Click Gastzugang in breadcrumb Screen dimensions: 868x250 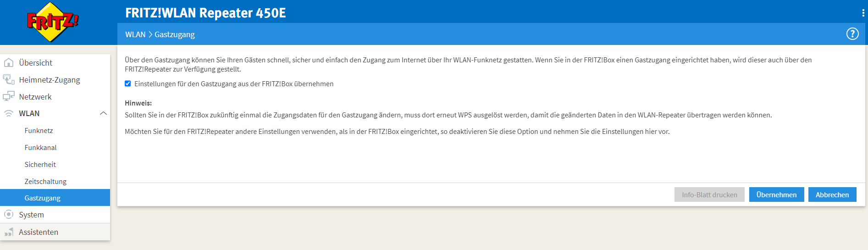coord(175,34)
